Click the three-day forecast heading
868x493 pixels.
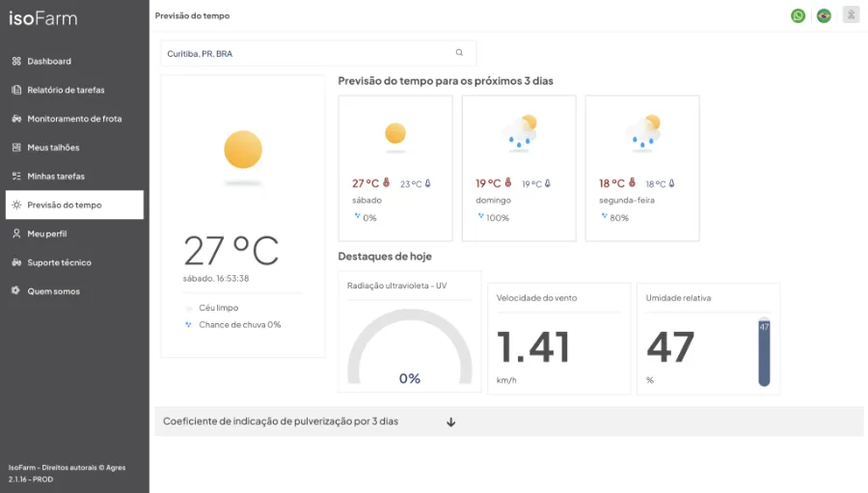tap(446, 81)
